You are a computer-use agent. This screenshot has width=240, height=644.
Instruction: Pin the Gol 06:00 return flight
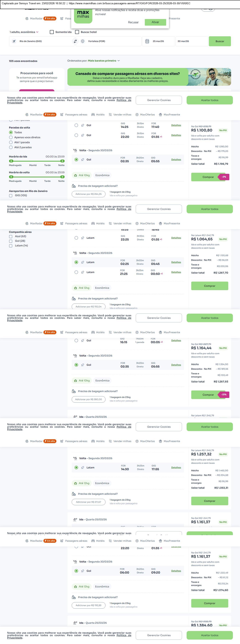83,571
